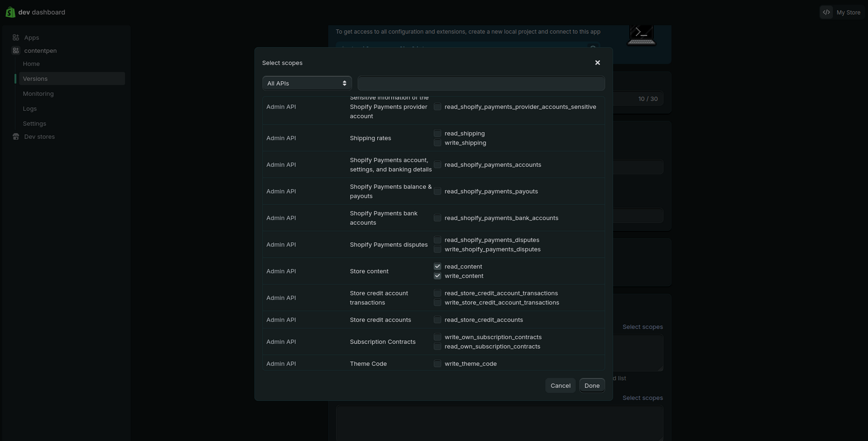Open the Monitoring sidebar item
This screenshot has height=441, width=868.
(x=38, y=94)
